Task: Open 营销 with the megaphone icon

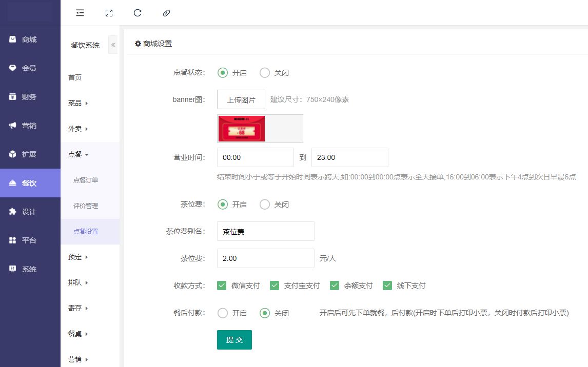Action: 30,126
